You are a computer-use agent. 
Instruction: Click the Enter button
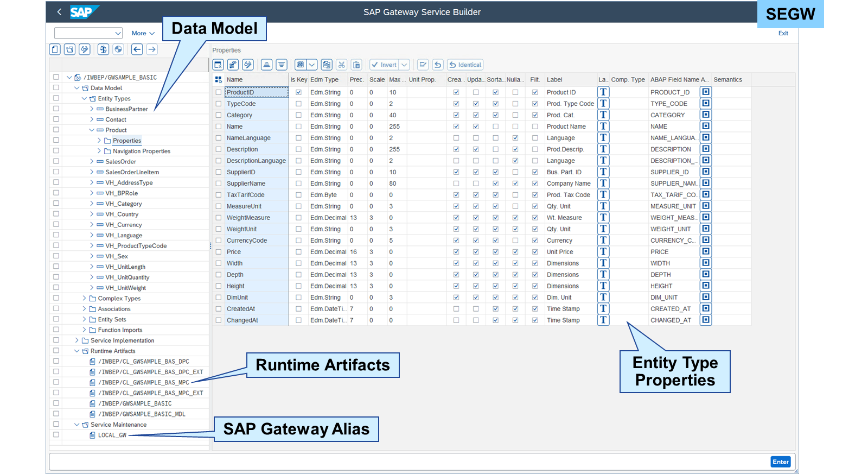pyautogui.click(x=780, y=462)
